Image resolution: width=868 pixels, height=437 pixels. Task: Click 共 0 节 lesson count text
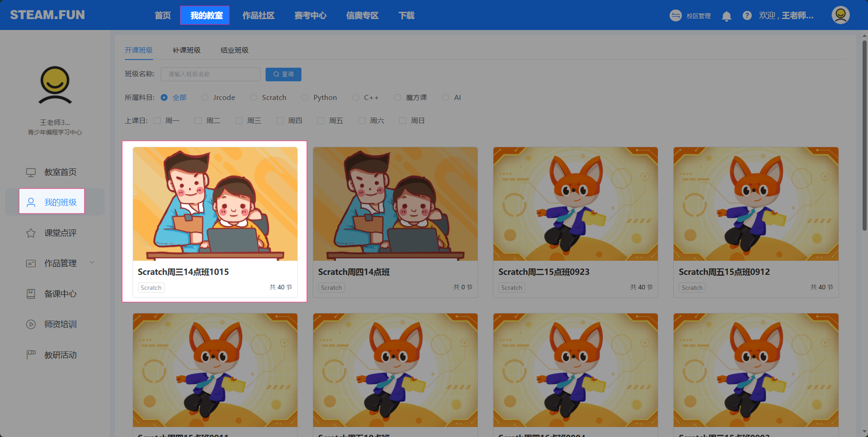[463, 287]
